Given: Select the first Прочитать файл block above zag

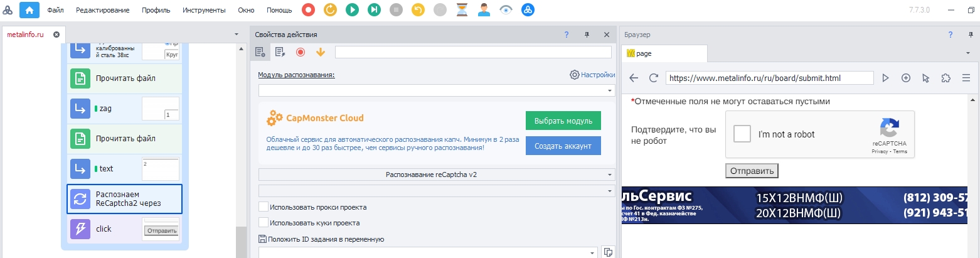Looking at the screenshot, I should (124, 78).
